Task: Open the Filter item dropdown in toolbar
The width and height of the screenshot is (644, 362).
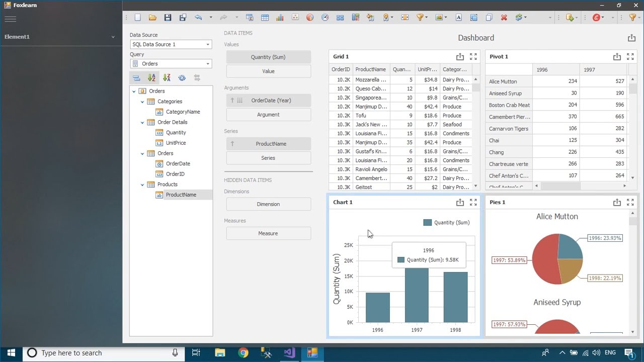Action: point(427,18)
